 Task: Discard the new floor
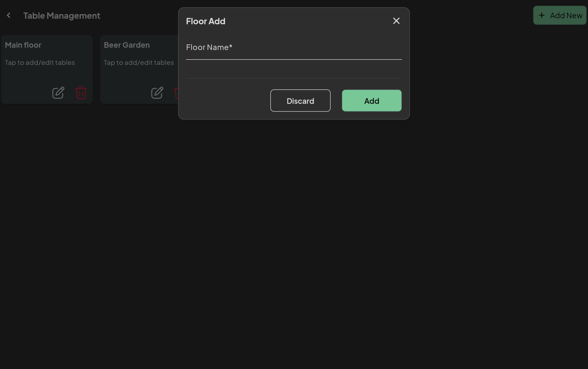tap(300, 101)
